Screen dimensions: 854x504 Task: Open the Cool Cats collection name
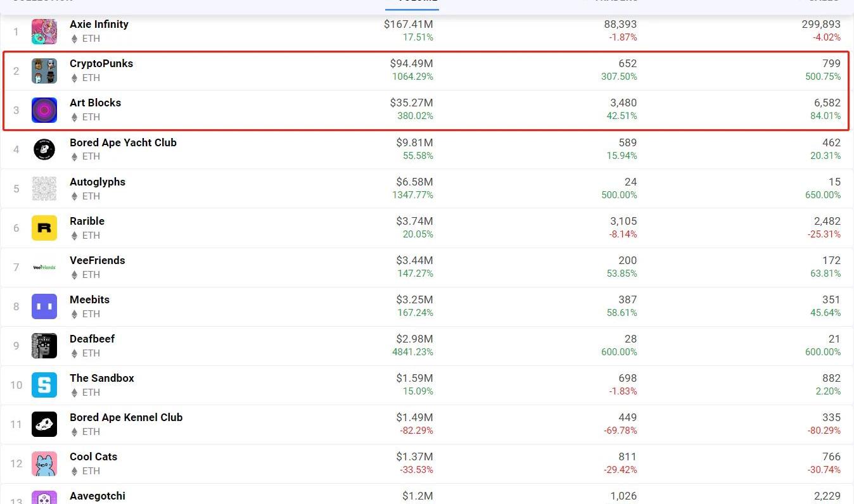click(x=93, y=457)
